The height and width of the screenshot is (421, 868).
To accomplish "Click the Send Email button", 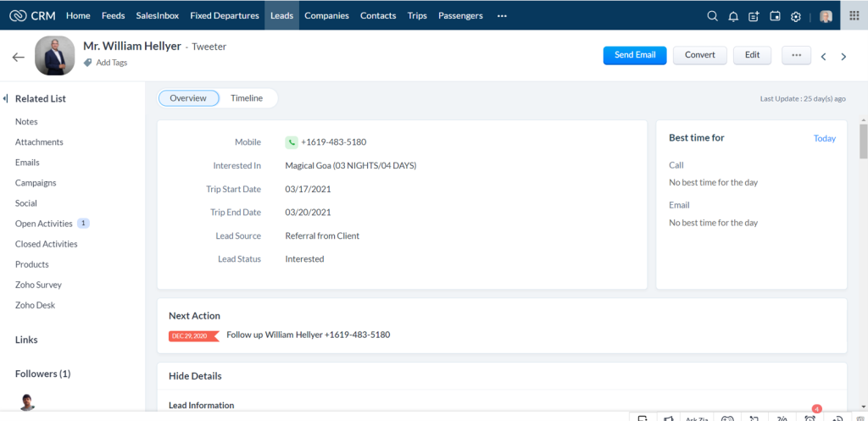I will pos(635,55).
